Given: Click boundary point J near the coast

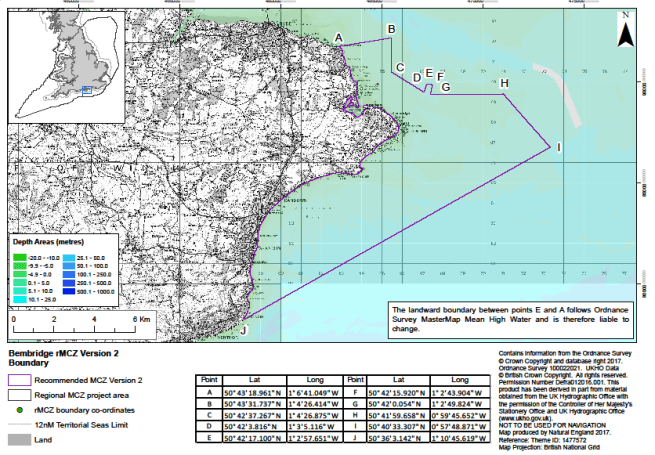Looking at the screenshot, I should 242,329.
